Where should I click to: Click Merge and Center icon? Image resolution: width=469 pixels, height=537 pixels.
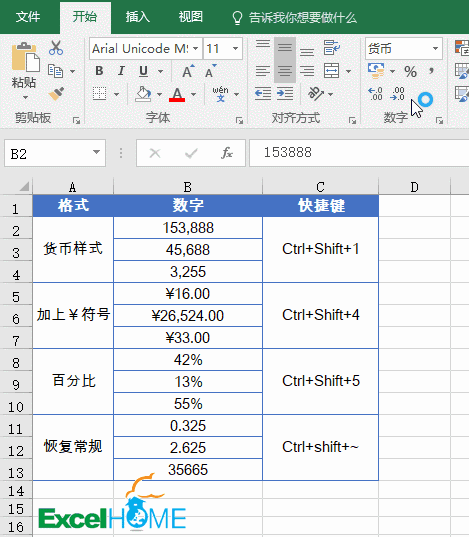coord(332,71)
